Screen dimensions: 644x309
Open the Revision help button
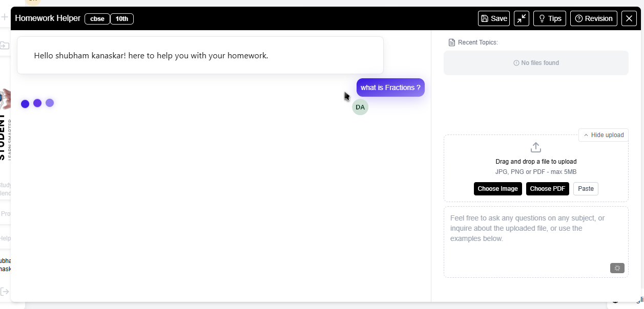coord(593,18)
